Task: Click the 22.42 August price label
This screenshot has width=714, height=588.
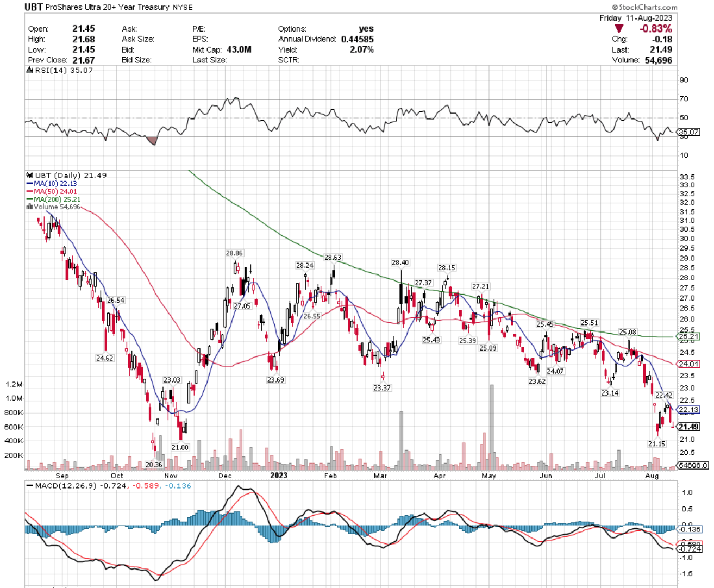Action: coord(663,396)
